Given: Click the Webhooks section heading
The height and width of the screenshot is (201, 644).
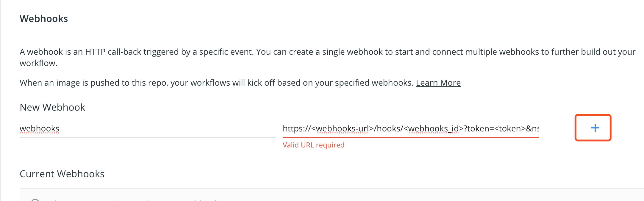Looking at the screenshot, I should click(x=44, y=19).
